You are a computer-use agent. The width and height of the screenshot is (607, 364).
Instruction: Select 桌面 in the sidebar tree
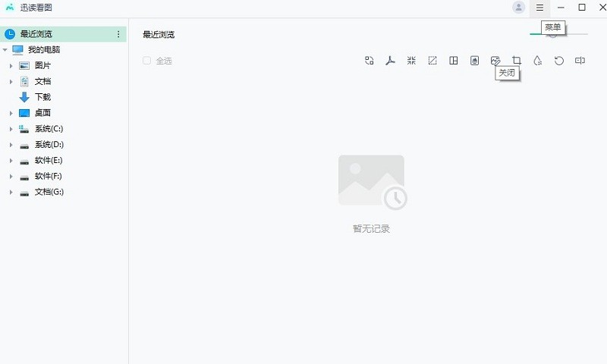pyautogui.click(x=42, y=113)
